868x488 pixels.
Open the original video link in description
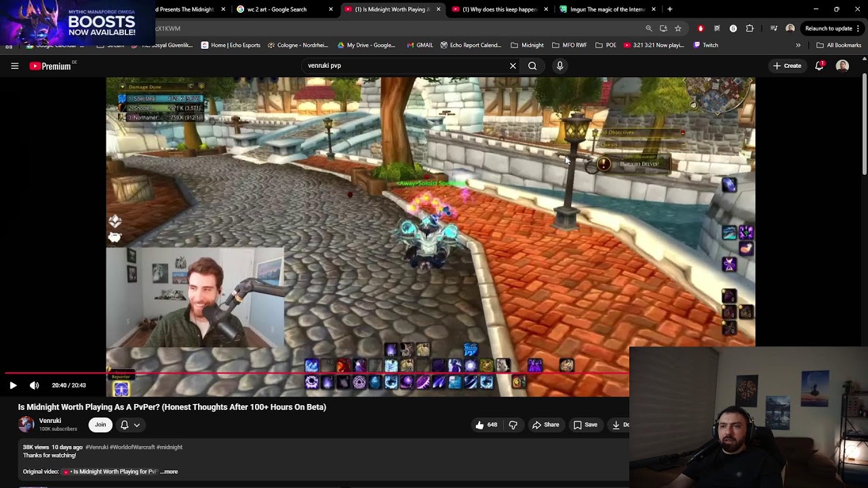coord(110,472)
